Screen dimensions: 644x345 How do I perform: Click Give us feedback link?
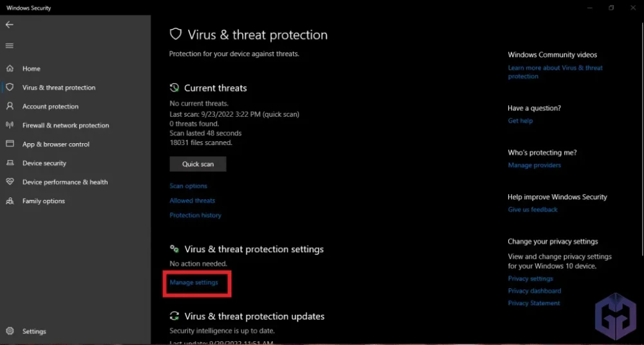(533, 210)
